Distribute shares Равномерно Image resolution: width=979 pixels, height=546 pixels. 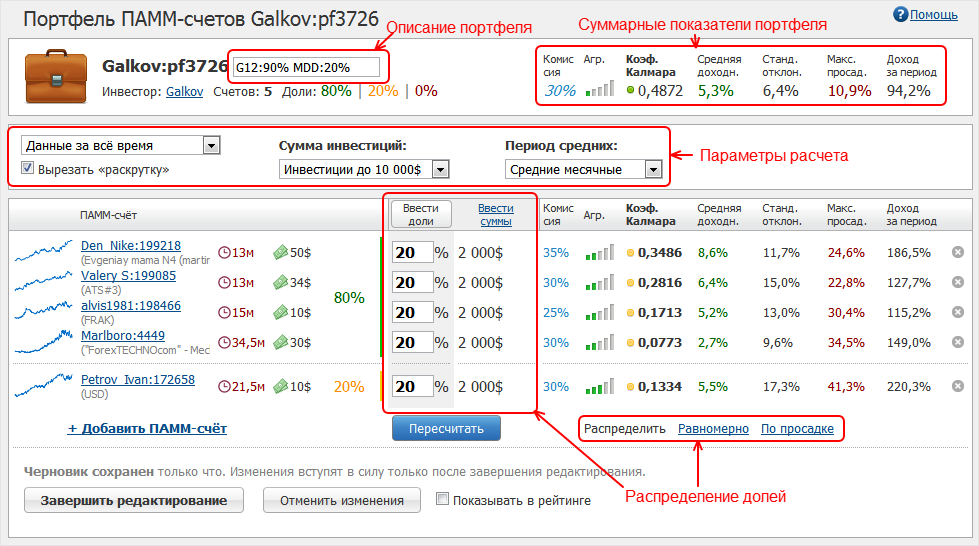[x=713, y=429]
